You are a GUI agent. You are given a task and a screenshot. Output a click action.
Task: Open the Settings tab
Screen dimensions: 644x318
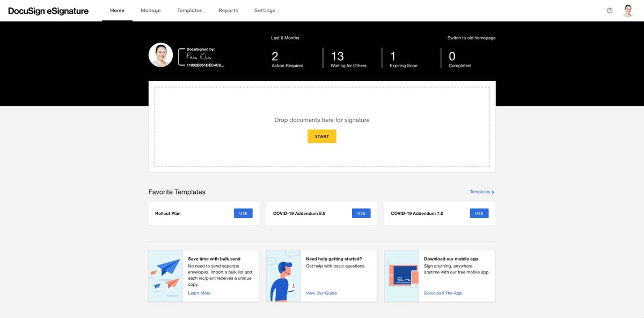click(x=265, y=10)
